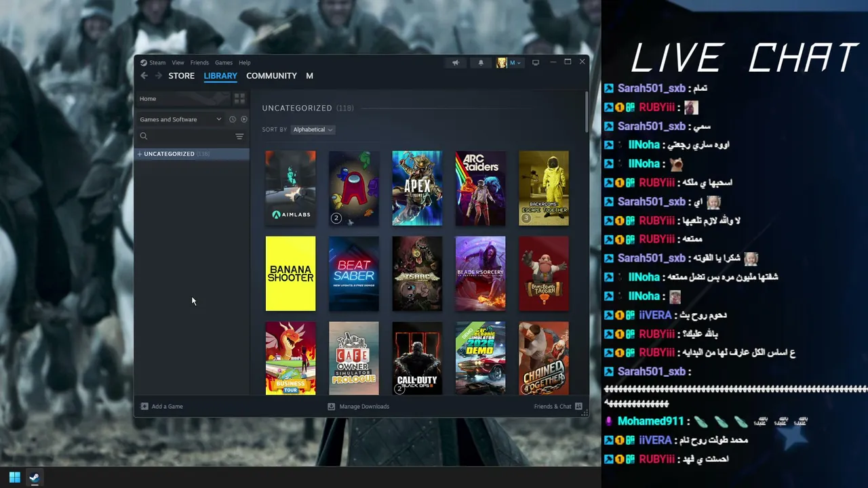Open the Apex Legends game cover
The width and height of the screenshot is (868, 488).
pyautogui.click(x=417, y=188)
